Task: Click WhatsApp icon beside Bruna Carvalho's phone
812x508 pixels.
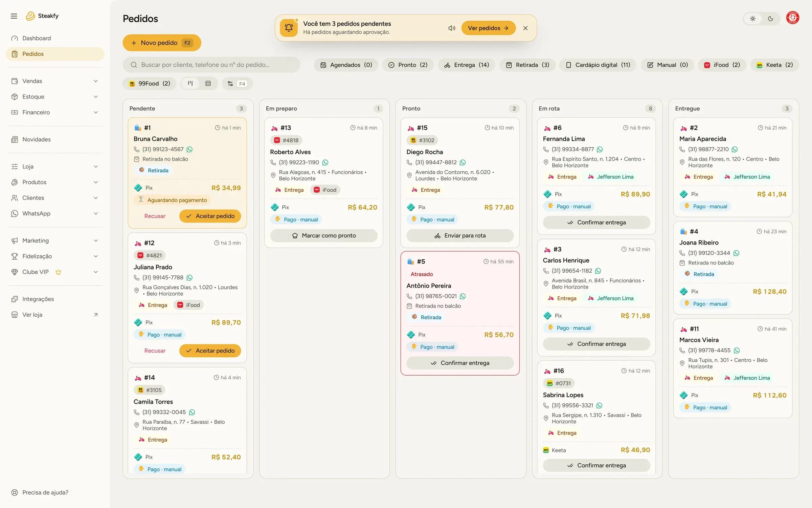Action: click(x=189, y=149)
